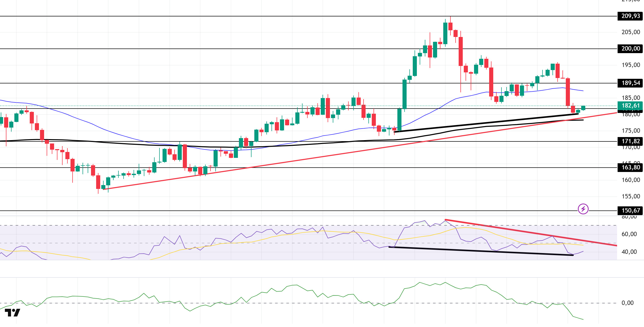
Task: Select the 171,82 support level label
Action: coord(630,141)
